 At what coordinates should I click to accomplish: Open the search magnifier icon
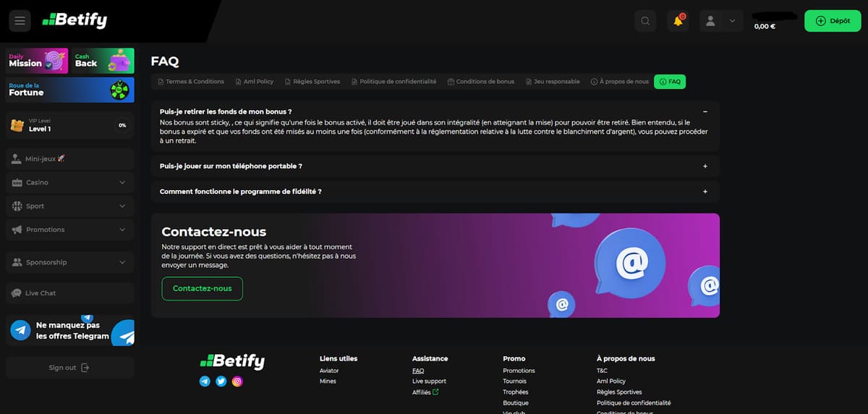(645, 21)
